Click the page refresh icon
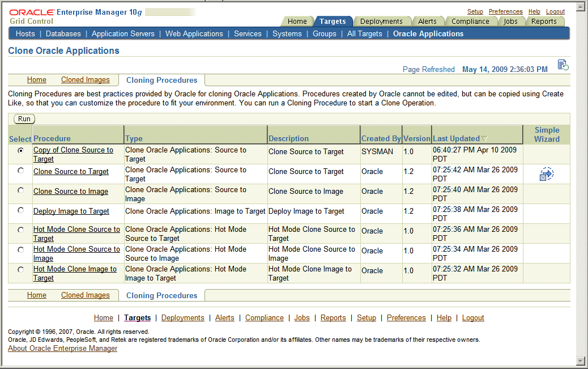 pyautogui.click(x=563, y=65)
